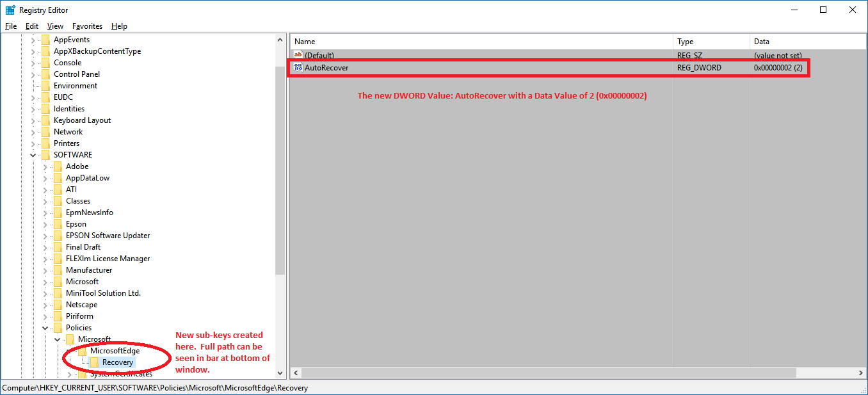The width and height of the screenshot is (868, 395).
Task: Click the Recovery folder icon
Action: (94, 362)
